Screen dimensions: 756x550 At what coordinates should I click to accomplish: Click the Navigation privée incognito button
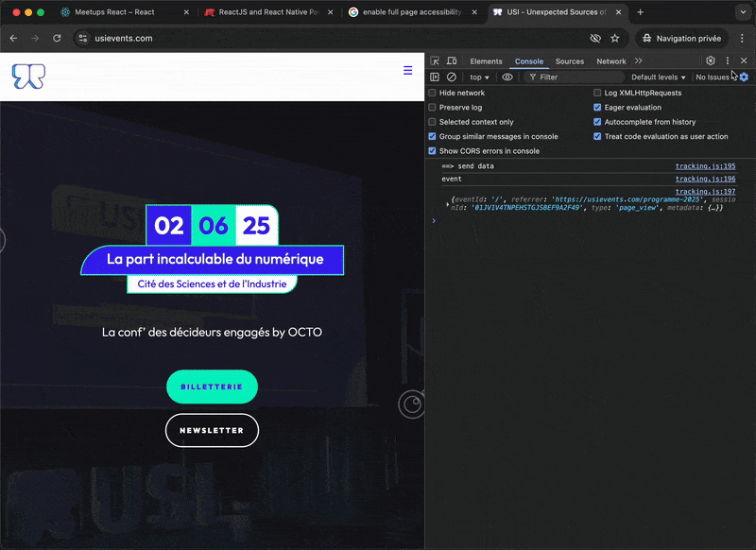pos(681,38)
